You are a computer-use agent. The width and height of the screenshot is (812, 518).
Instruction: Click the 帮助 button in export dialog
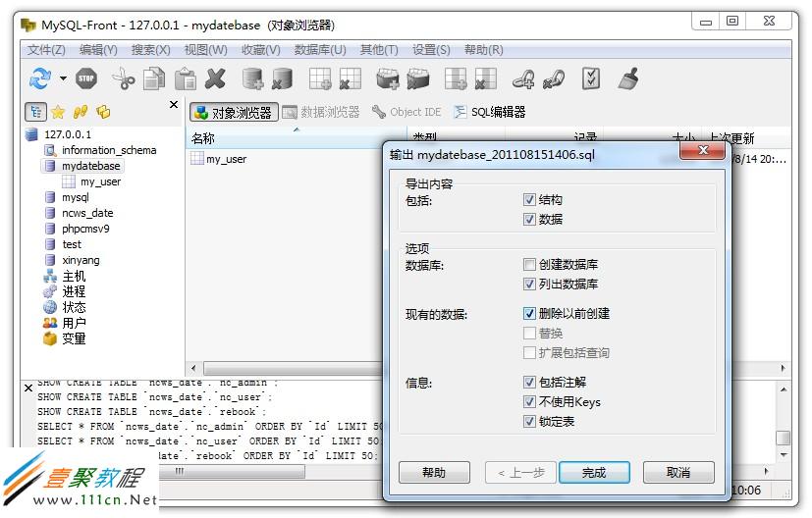[x=434, y=473]
